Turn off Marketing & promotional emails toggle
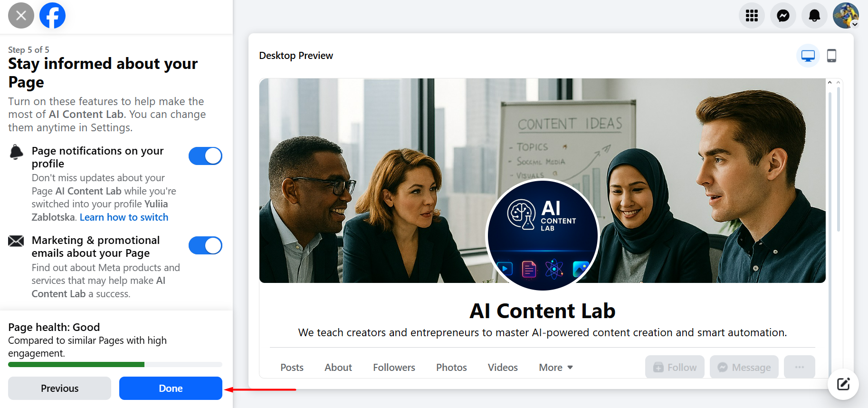 pos(205,245)
